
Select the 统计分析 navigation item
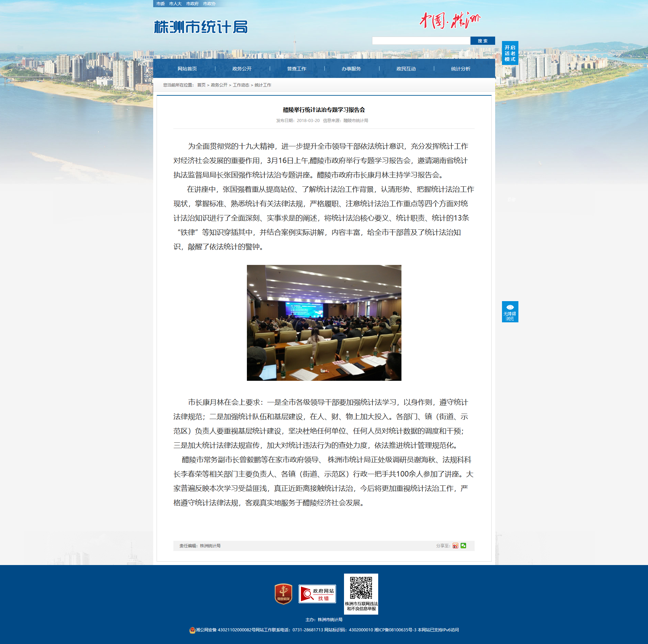click(461, 69)
